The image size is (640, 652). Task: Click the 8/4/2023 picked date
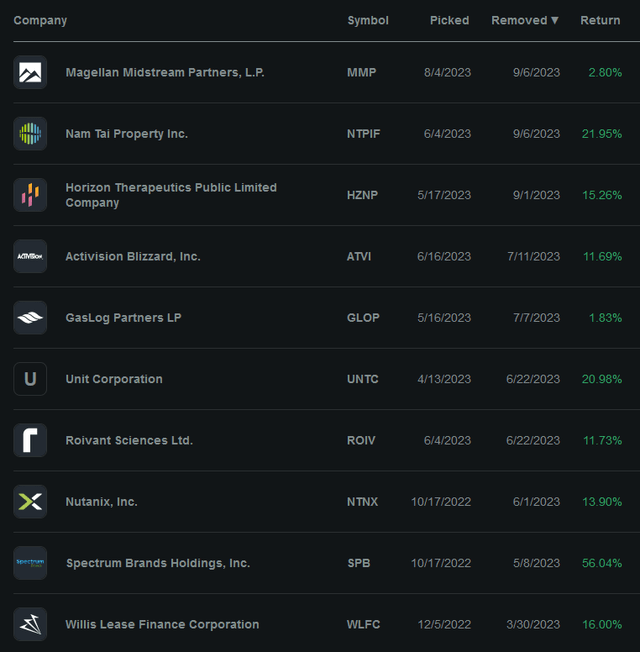click(447, 72)
